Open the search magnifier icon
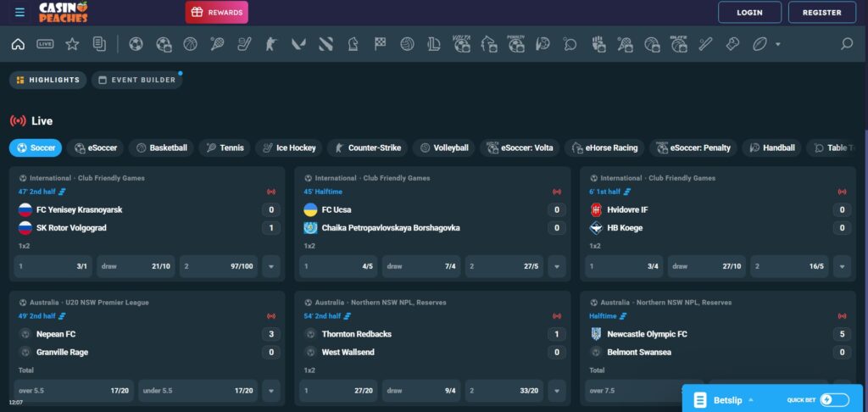Viewport: 868px width, 412px height. 846,44
